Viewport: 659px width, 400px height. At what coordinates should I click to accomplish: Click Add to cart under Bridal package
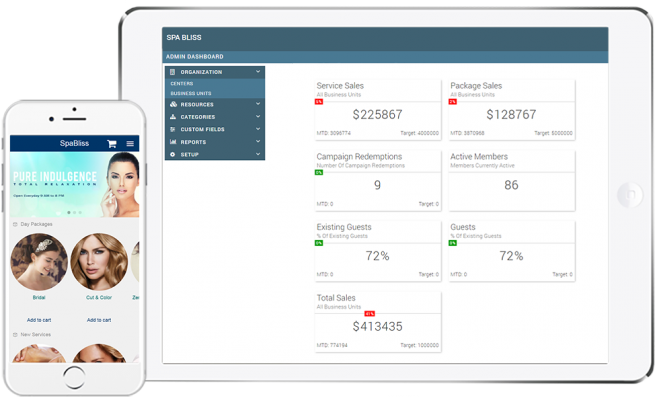click(x=39, y=320)
